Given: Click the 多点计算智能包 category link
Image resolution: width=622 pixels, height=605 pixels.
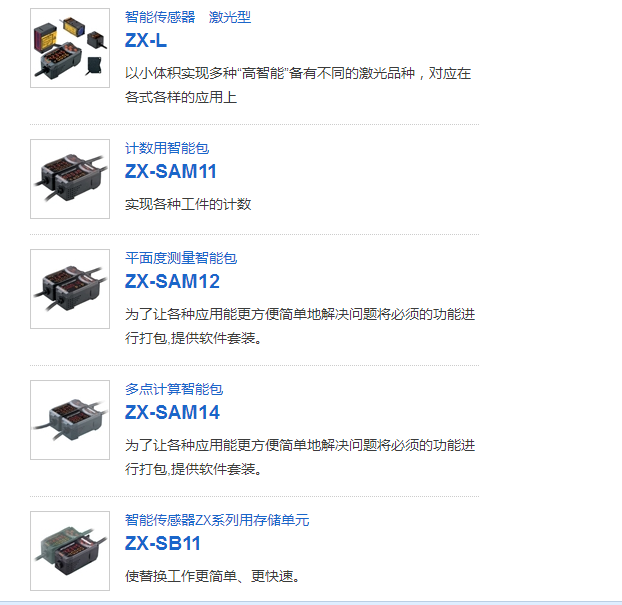Looking at the screenshot, I should coord(174,389).
